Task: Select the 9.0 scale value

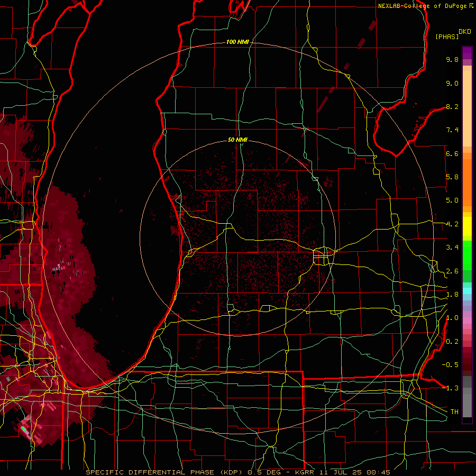Action: 452,83
